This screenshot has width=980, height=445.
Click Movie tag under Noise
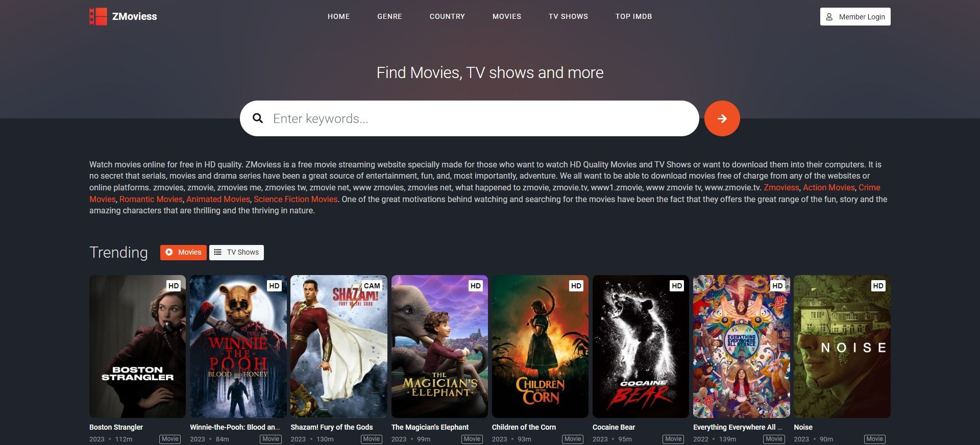point(874,439)
